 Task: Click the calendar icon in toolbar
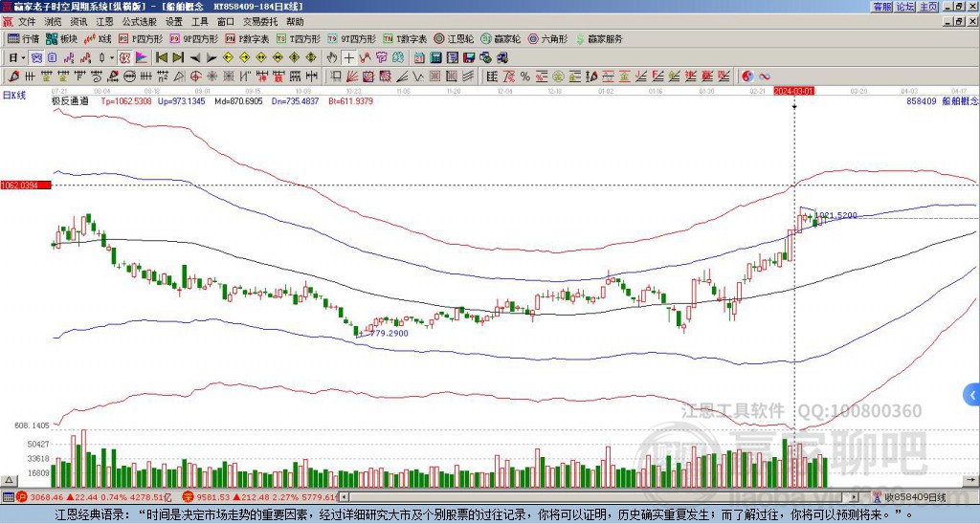[x=419, y=58]
